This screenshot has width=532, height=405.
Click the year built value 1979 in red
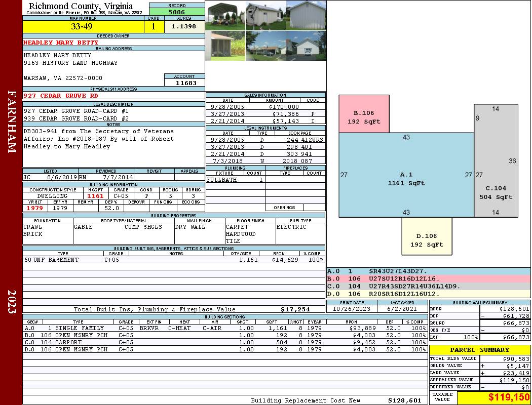[35, 208]
